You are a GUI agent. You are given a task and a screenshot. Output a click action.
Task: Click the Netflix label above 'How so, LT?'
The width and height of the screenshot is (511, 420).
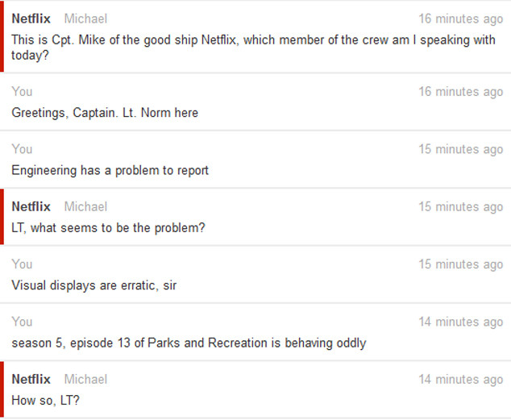tap(31, 379)
